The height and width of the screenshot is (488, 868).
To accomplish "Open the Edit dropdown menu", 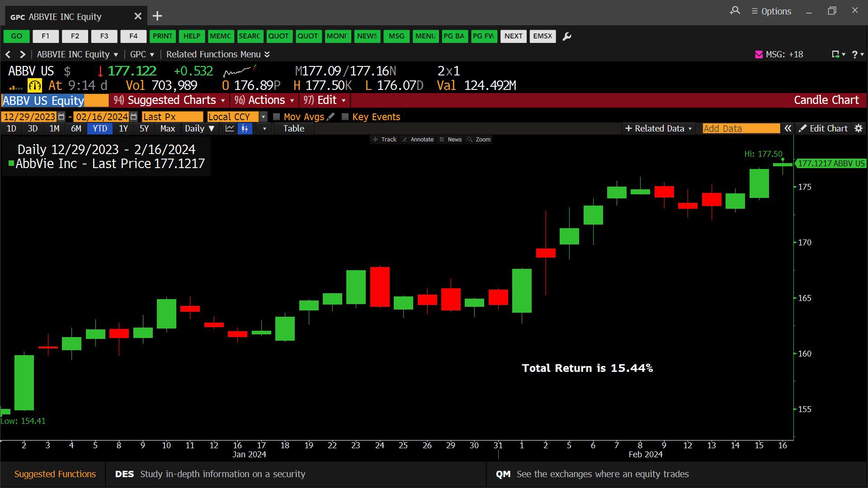I will pos(325,100).
